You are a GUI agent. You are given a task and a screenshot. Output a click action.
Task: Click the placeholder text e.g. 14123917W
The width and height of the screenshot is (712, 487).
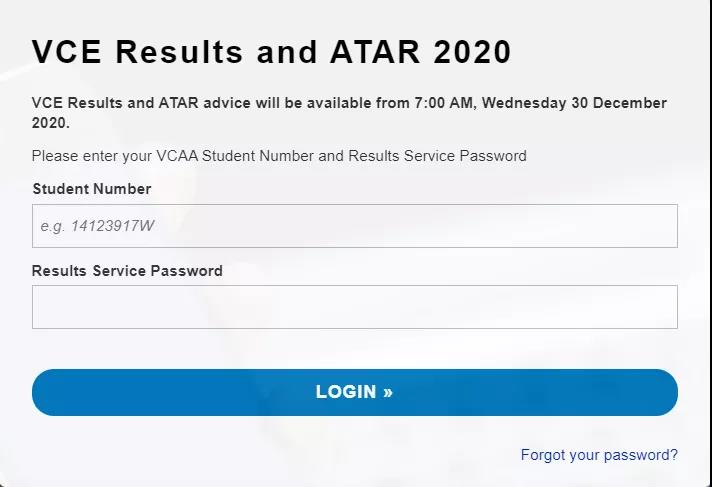pos(97,226)
